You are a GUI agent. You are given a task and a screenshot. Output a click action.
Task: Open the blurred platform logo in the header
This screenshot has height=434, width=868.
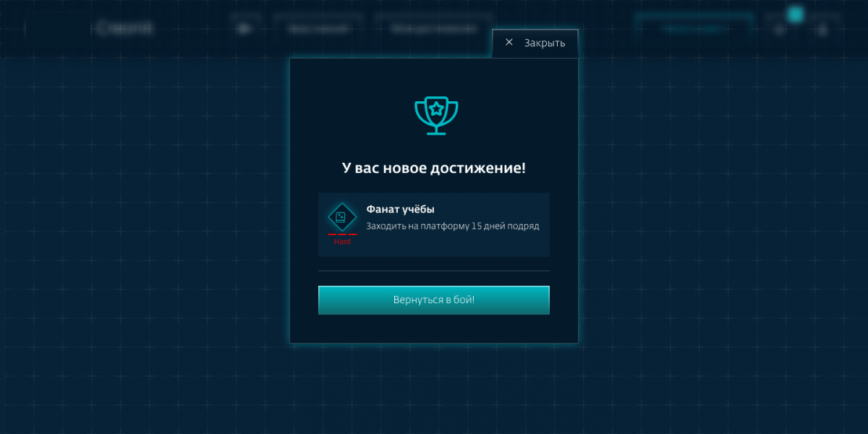[124, 28]
